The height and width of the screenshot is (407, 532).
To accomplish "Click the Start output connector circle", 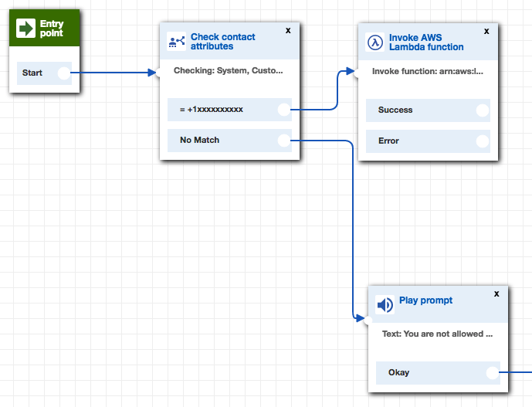I will tap(64, 74).
